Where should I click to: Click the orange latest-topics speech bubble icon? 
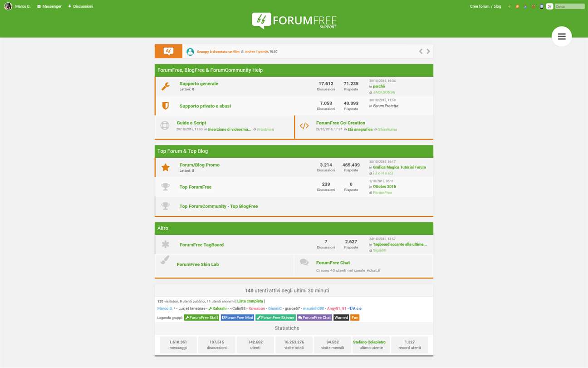(168, 51)
